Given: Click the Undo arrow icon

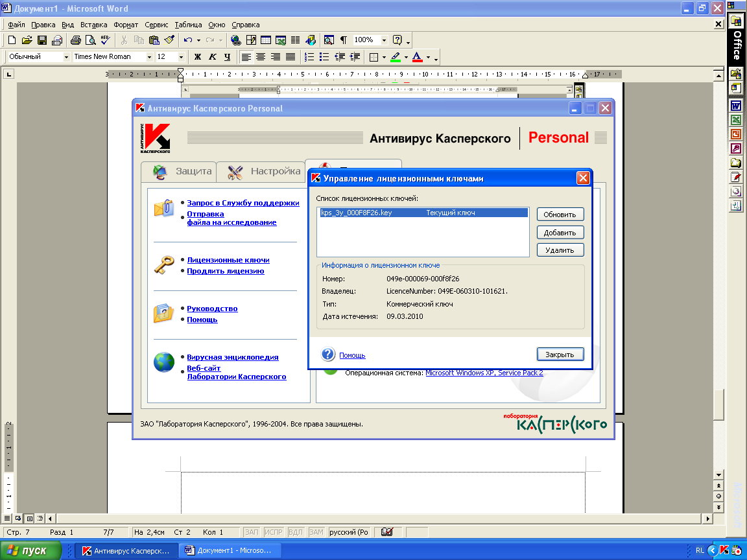Looking at the screenshot, I should tap(188, 40).
